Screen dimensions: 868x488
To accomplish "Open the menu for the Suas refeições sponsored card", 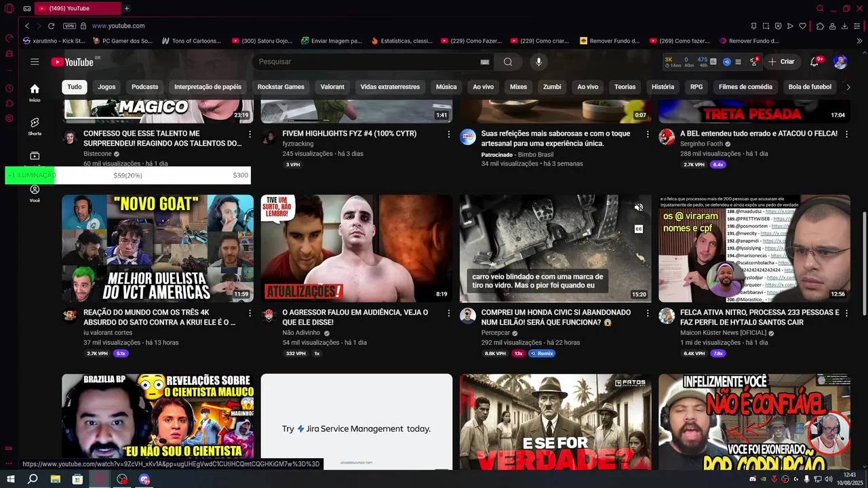I will click(648, 135).
